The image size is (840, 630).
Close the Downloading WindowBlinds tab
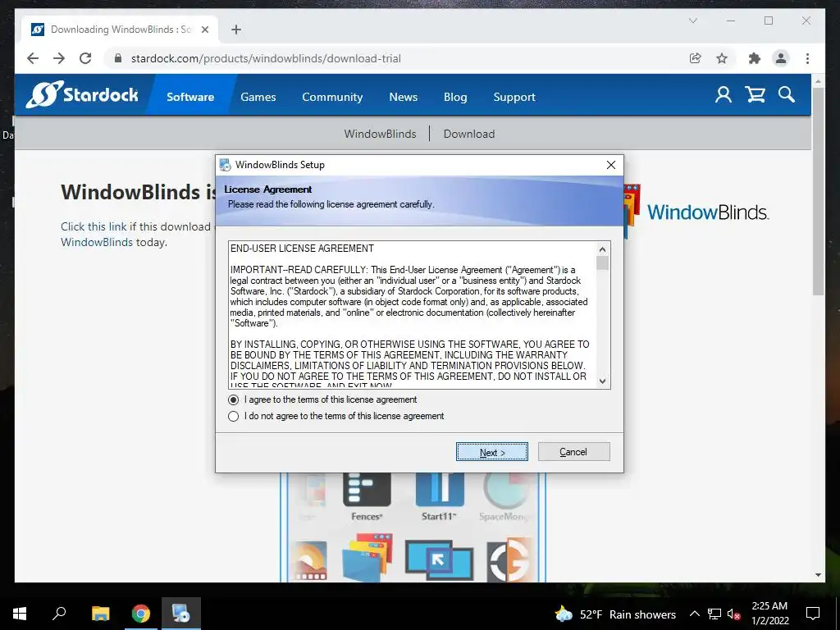[x=204, y=30]
